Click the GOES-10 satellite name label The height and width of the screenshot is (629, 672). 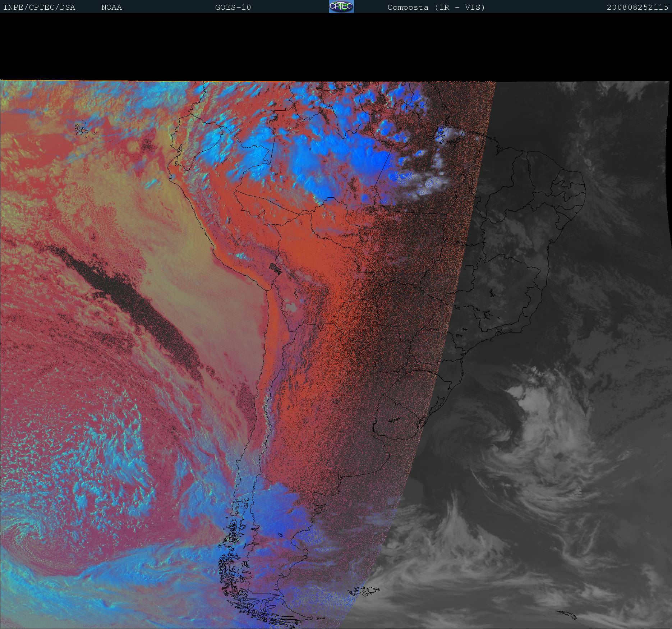pos(233,8)
